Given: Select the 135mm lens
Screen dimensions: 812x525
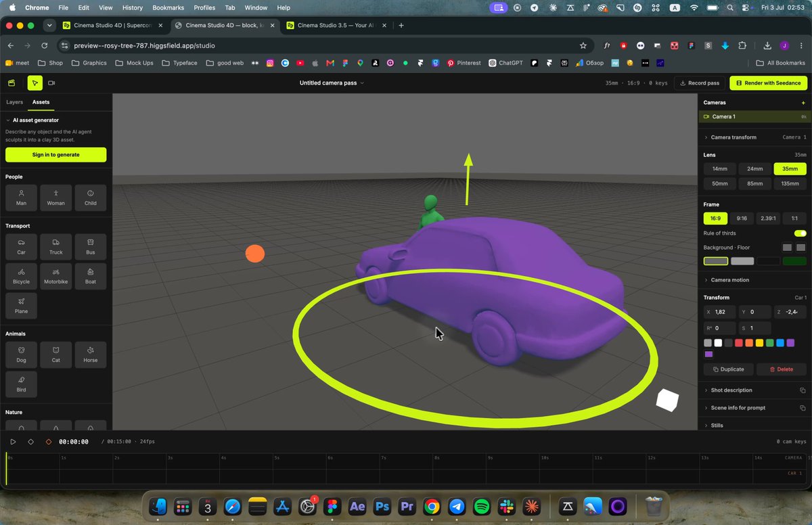Looking at the screenshot, I should pyautogui.click(x=790, y=183).
